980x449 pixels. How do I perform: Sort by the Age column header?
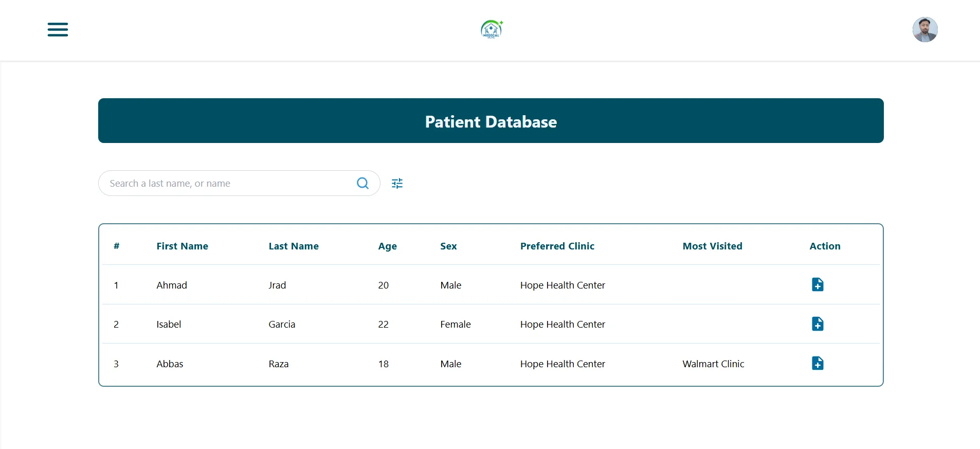[x=387, y=246]
